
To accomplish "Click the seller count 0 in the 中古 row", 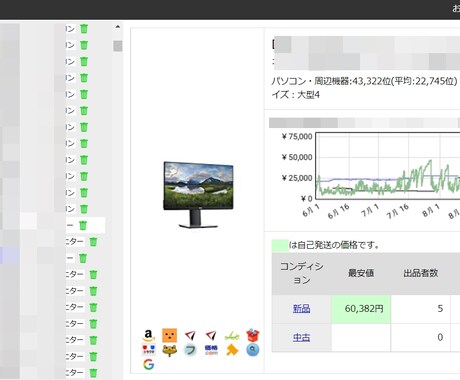I will pyautogui.click(x=440, y=337).
